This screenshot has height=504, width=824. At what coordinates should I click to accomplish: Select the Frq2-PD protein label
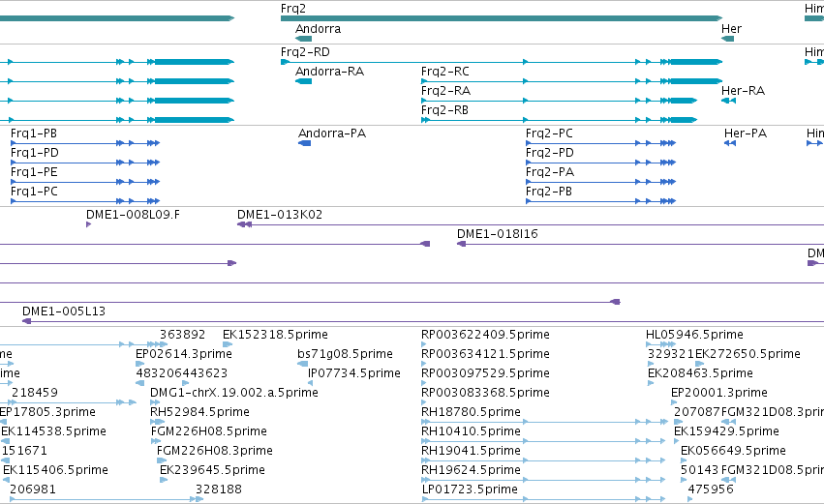point(550,153)
